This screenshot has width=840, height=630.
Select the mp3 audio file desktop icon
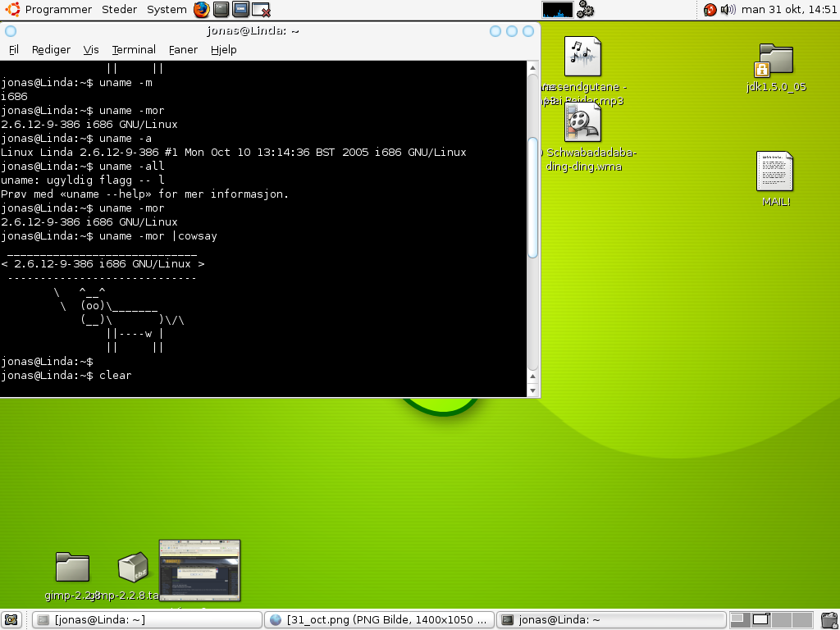[582, 57]
